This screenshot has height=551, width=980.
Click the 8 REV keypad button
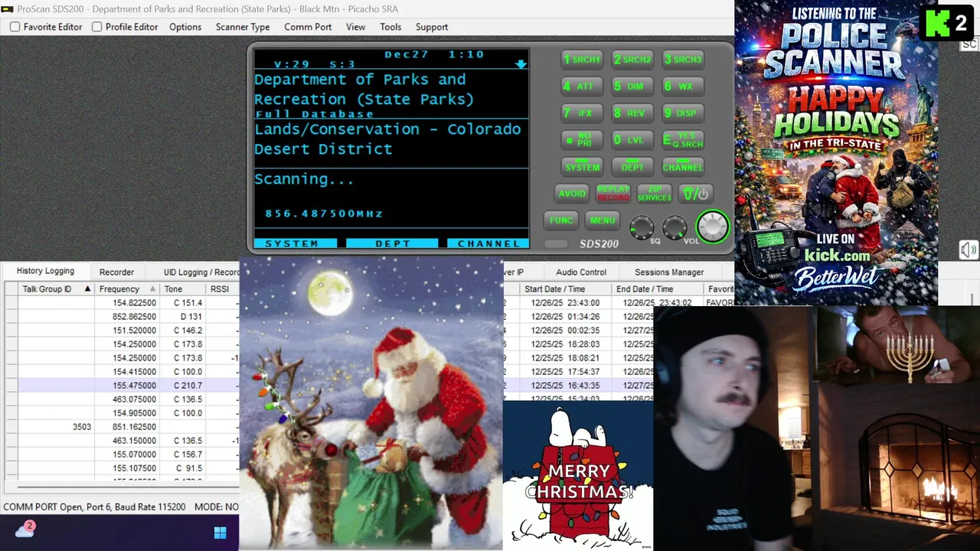point(632,113)
